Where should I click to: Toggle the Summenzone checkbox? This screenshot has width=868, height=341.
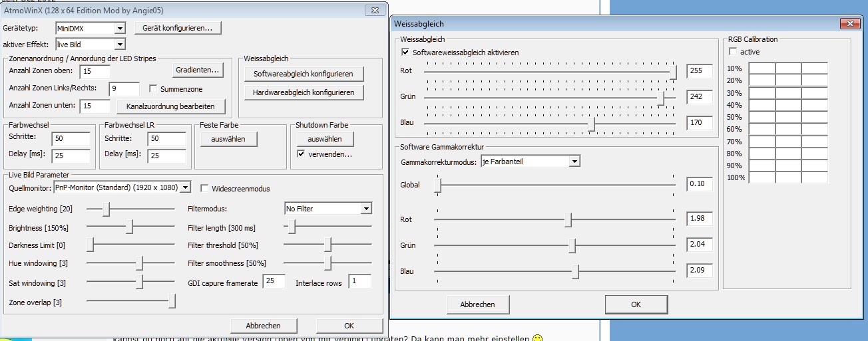coord(154,88)
